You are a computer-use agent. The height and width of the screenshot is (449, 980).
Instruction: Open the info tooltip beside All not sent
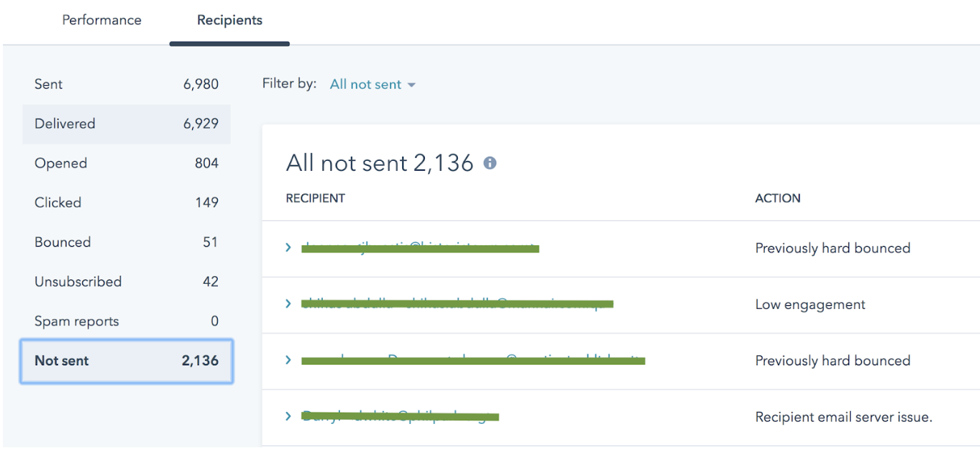[x=489, y=163]
